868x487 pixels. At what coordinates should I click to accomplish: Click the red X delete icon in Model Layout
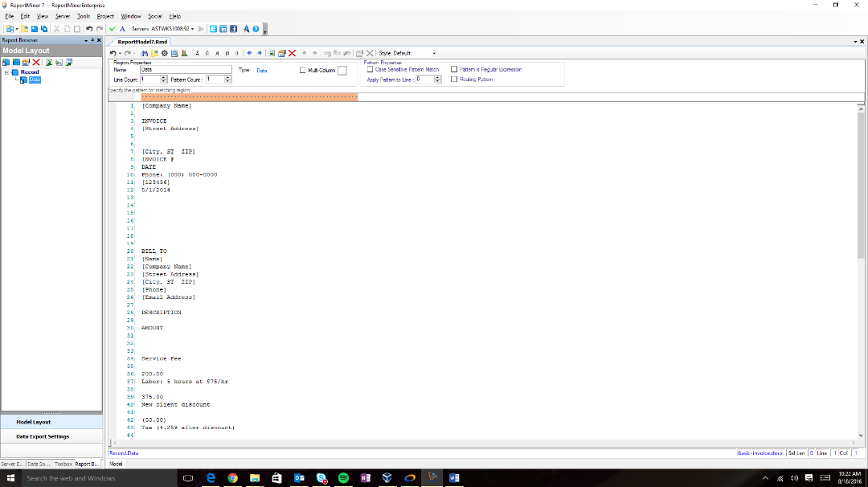(36, 62)
